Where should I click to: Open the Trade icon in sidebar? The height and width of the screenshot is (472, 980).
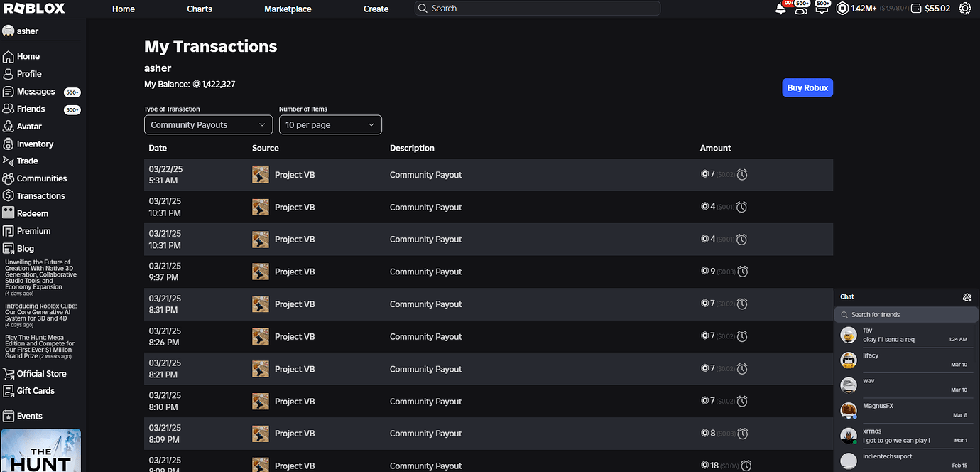9,161
